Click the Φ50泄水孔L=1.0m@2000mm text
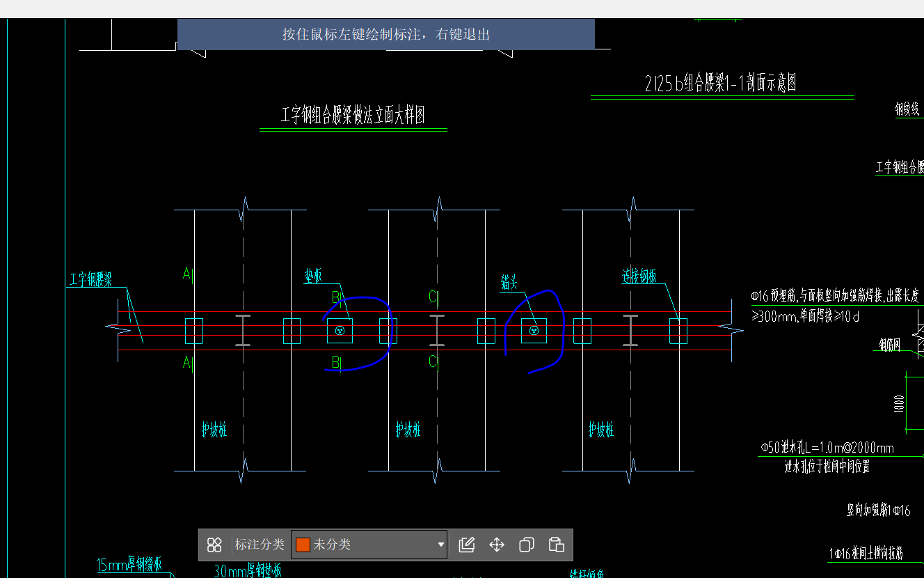 coord(827,448)
